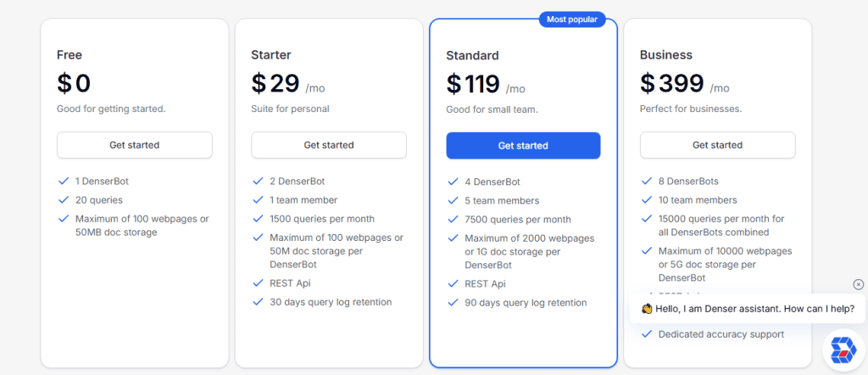The height and width of the screenshot is (375, 868).
Task: Click checkmark beside Dedicated accuracy support
Action: [x=647, y=334]
